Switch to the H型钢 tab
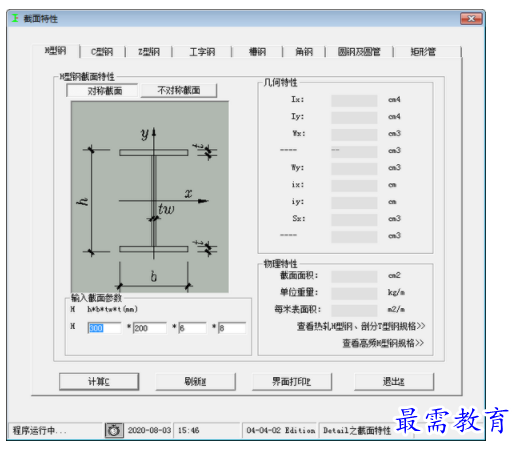Screen dimensions: 517x452 click(56, 51)
